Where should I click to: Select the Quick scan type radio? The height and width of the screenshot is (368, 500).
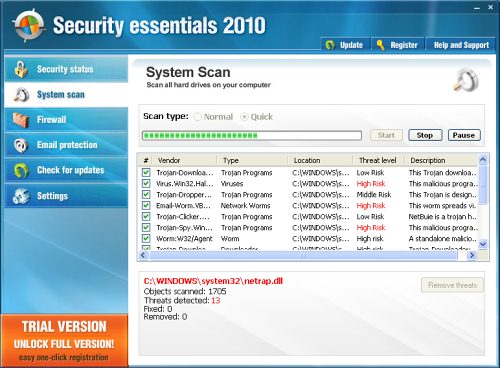pyautogui.click(x=244, y=117)
